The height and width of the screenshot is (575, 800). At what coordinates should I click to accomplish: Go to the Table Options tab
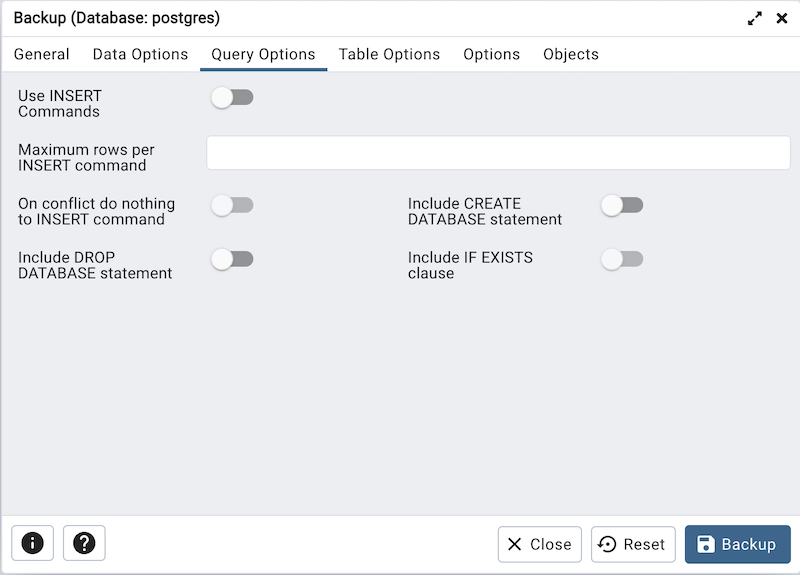(389, 55)
